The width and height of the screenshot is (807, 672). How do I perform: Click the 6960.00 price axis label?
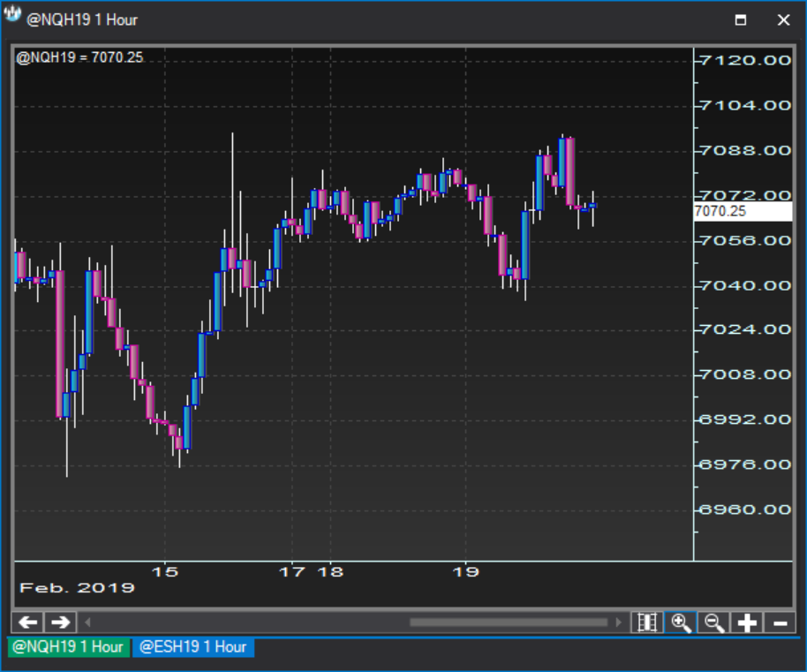click(746, 510)
